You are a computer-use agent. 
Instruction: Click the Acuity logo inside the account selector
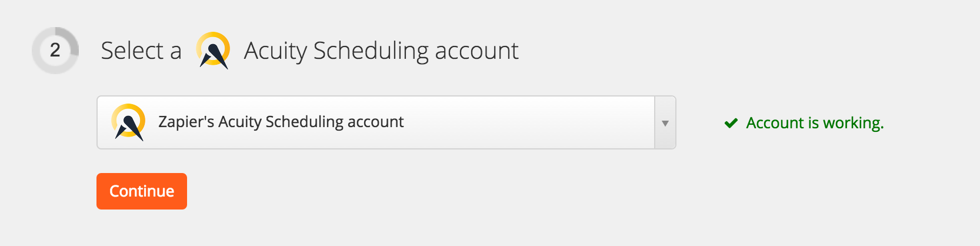click(128, 122)
